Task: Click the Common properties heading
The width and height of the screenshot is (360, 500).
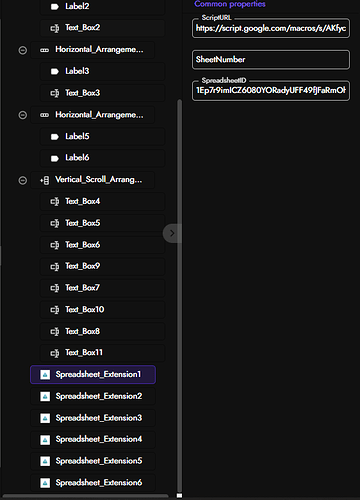Action: click(x=230, y=4)
